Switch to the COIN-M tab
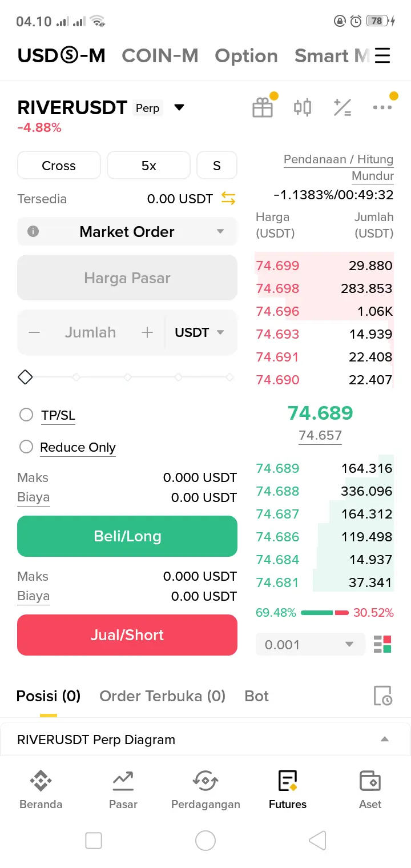Viewport: 411px width, 868px height. click(x=160, y=55)
